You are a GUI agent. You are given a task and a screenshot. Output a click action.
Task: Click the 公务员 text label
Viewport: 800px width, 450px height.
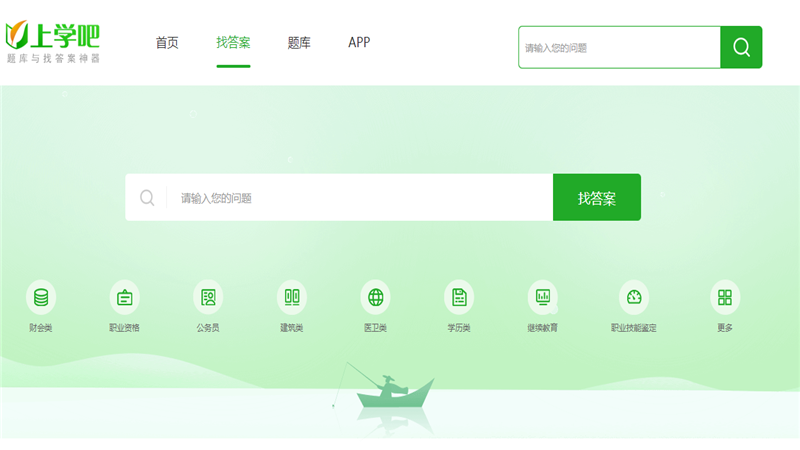coord(208,328)
